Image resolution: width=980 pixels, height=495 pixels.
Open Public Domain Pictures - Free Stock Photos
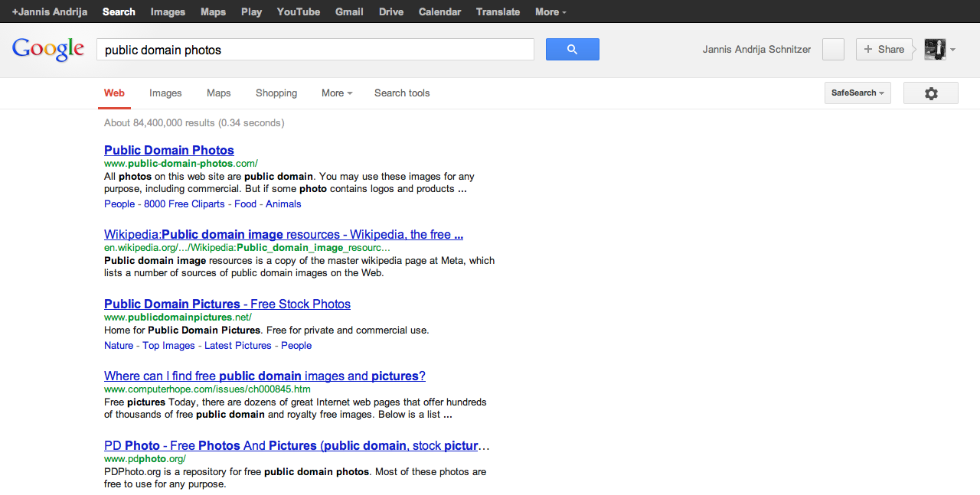(227, 304)
